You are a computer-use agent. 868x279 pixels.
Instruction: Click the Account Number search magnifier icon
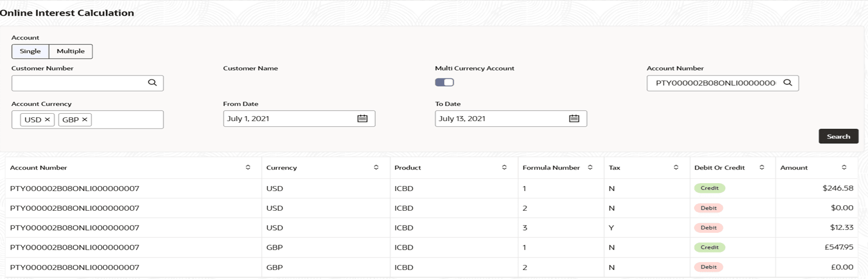pos(788,83)
